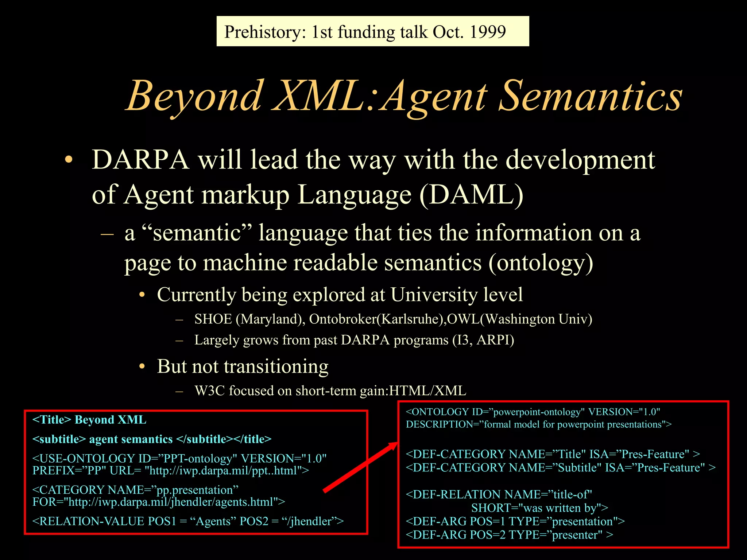Click the red arrow between code boxes

[361, 467]
